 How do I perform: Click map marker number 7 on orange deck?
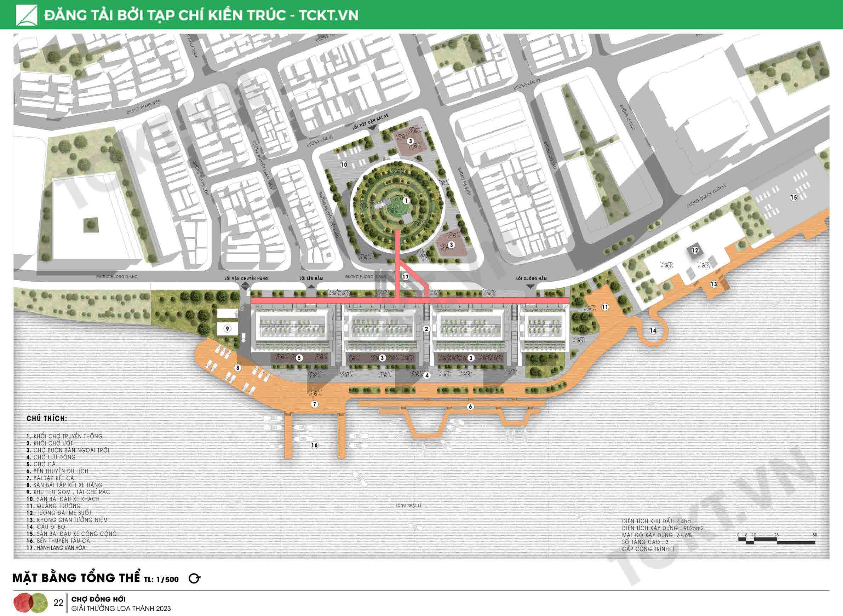pyautogui.click(x=315, y=404)
